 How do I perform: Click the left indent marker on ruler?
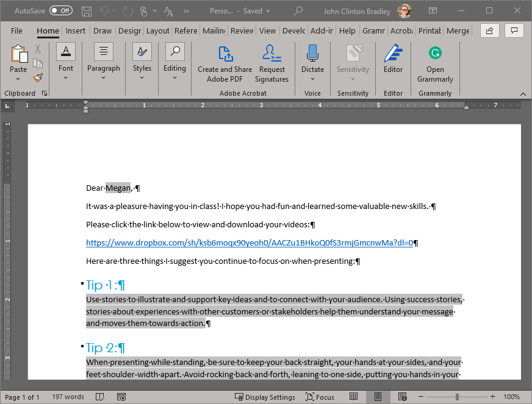click(x=85, y=110)
